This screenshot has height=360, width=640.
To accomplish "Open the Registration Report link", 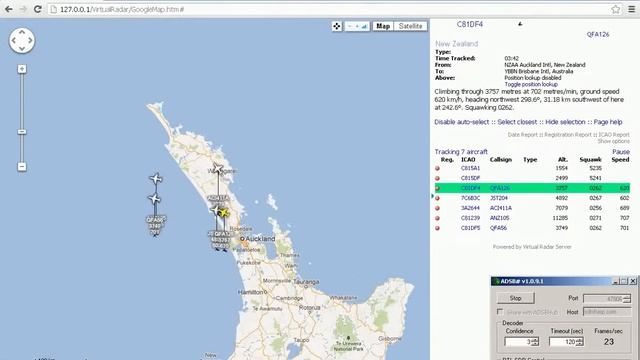I will click(x=568, y=135).
